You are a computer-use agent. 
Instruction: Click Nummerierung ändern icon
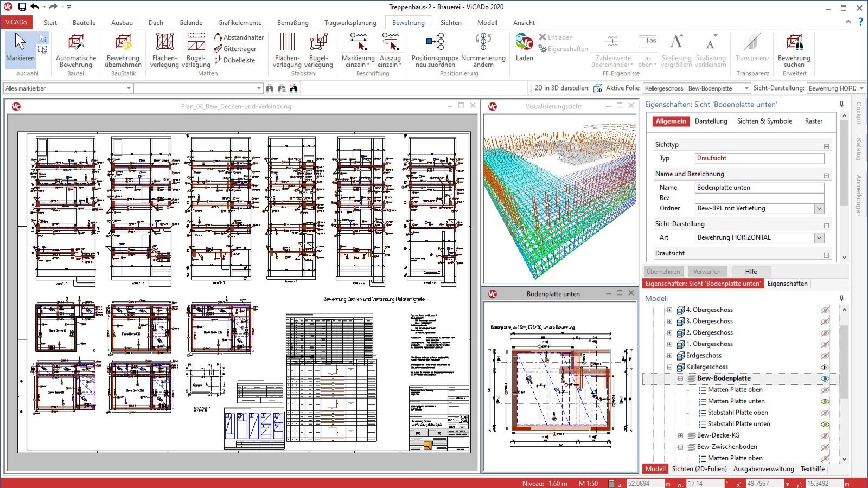coord(483,50)
